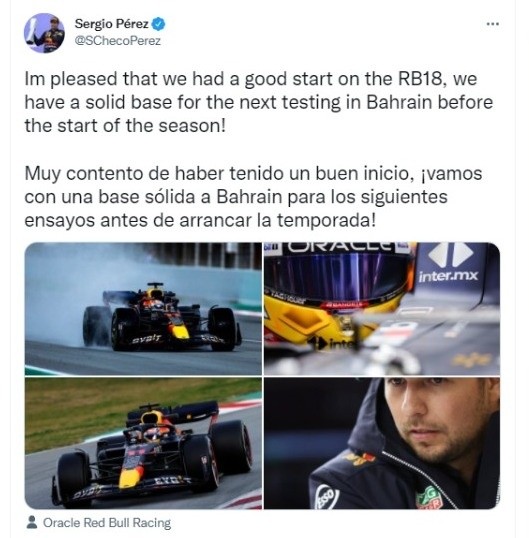This screenshot has height=538, width=529.
Task: Click the English tweet paragraph about RB18
Action: tap(259, 102)
